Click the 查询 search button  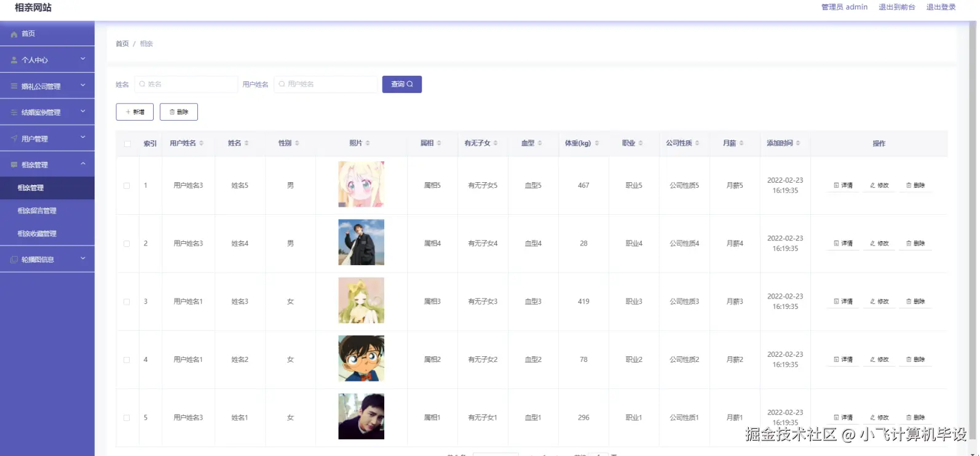point(402,84)
